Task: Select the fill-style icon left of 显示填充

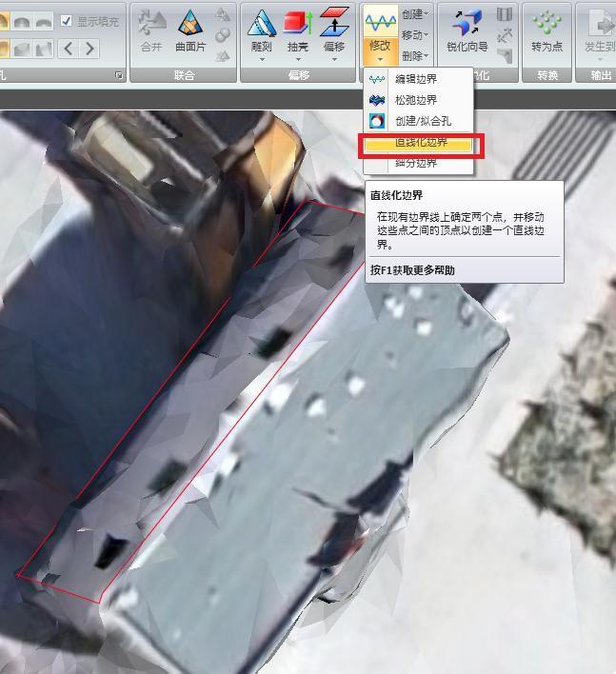Action: coord(44,21)
